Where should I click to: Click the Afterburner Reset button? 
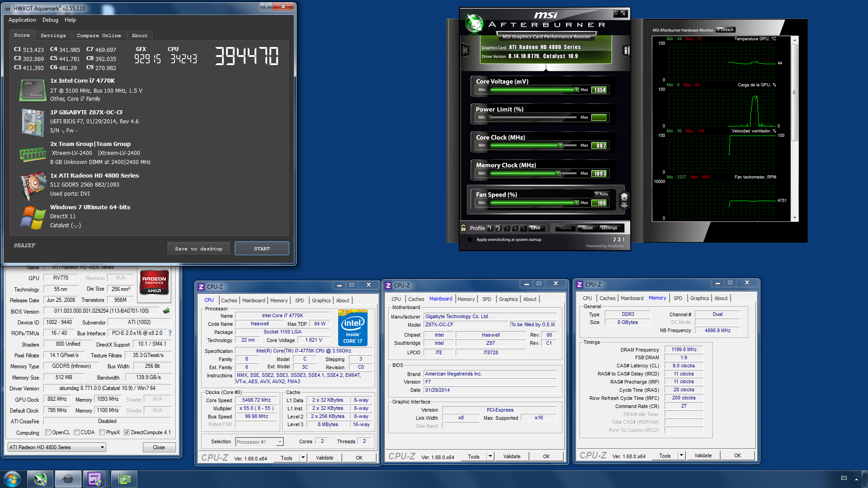click(x=587, y=228)
